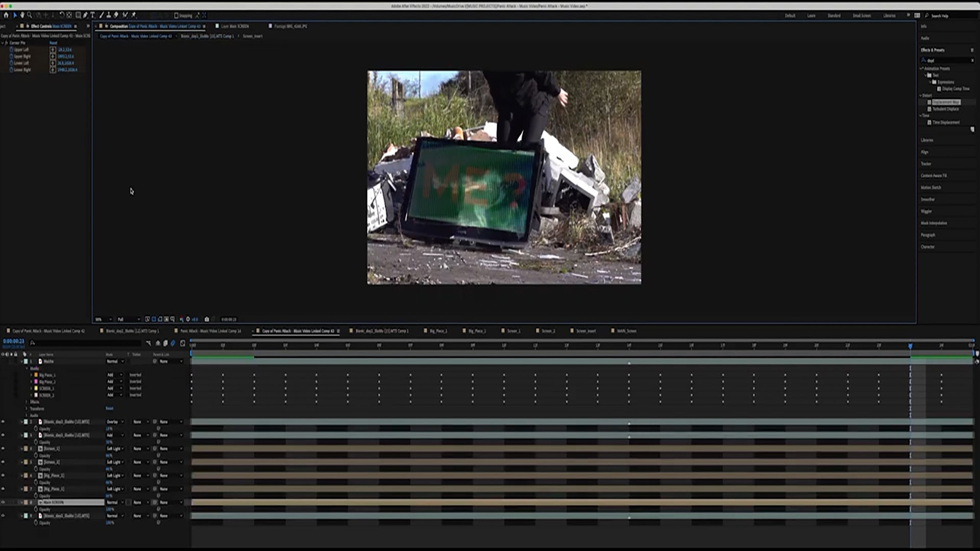Hide the Main SCREEN layer eye

[x=3, y=502]
